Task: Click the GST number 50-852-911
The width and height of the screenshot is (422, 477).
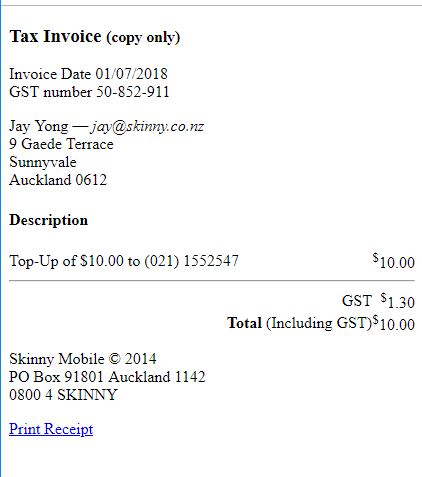Action: [x=89, y=92]
